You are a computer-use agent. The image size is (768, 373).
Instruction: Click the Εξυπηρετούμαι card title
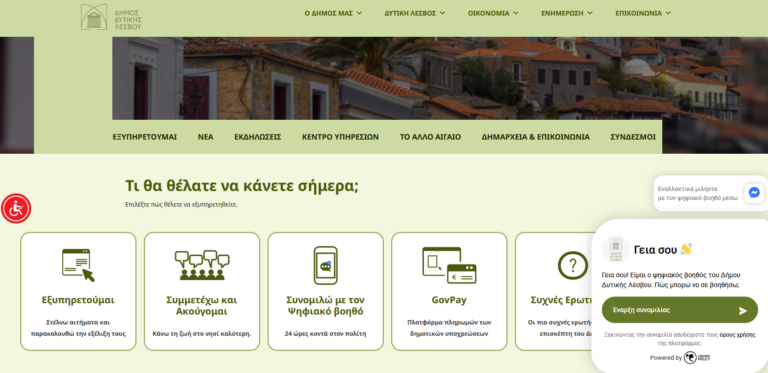[x=78, y=300]
